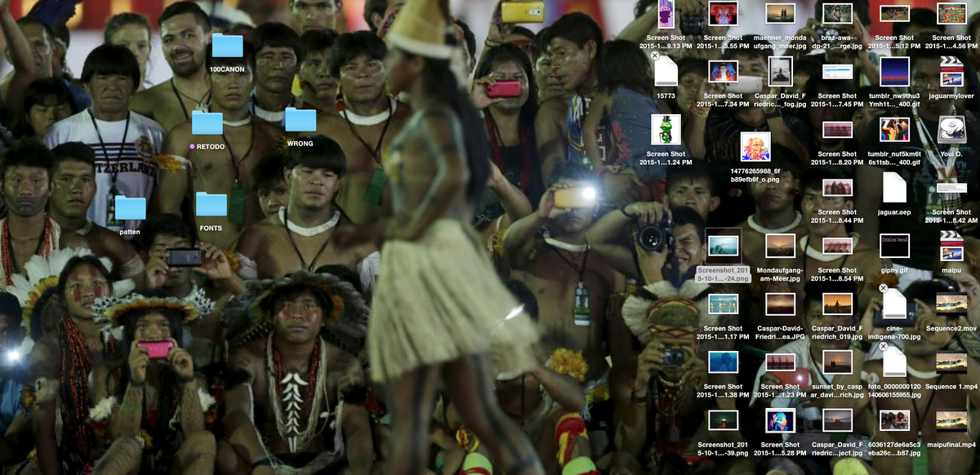Select the RETODO folder

[207, 122]
